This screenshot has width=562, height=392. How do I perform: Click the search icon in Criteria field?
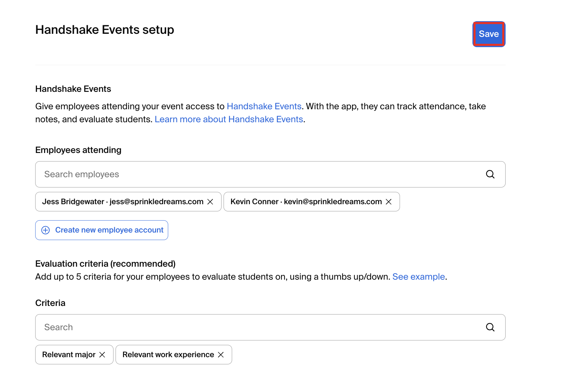coord(490,327)
